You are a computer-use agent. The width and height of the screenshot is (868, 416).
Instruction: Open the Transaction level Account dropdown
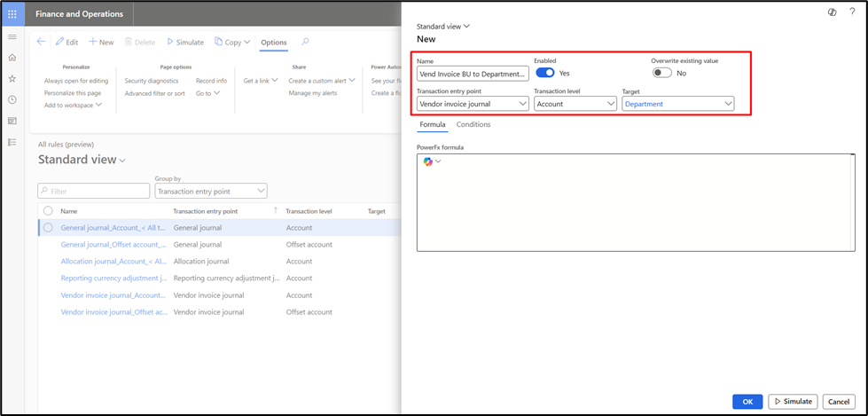[575, 104]
